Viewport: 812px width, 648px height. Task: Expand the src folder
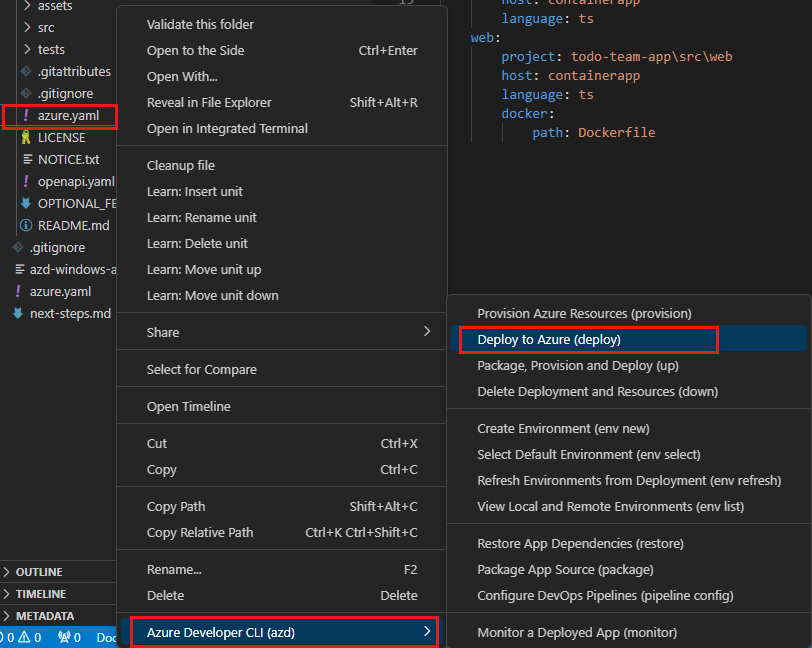point(27,27)
